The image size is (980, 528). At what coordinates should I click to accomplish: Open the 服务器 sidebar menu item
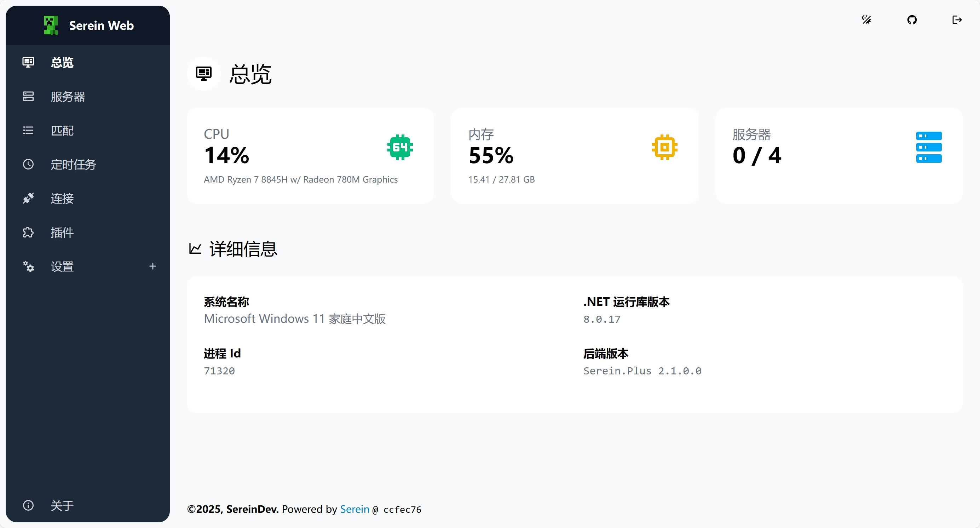[88, 96]
